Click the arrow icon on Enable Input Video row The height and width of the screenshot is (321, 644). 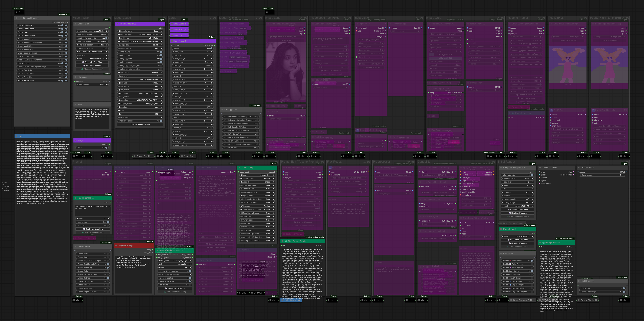pyautogui.click(x=66, y=46)
